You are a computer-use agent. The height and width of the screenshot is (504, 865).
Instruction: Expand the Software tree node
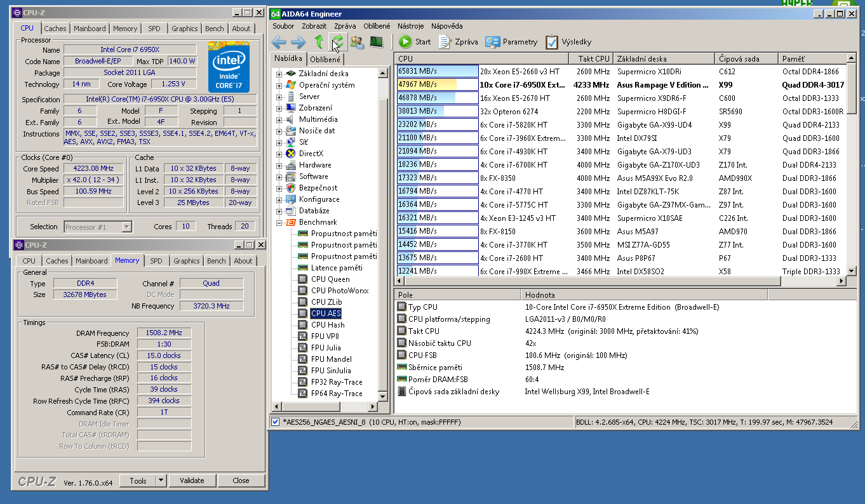[279, 176]
